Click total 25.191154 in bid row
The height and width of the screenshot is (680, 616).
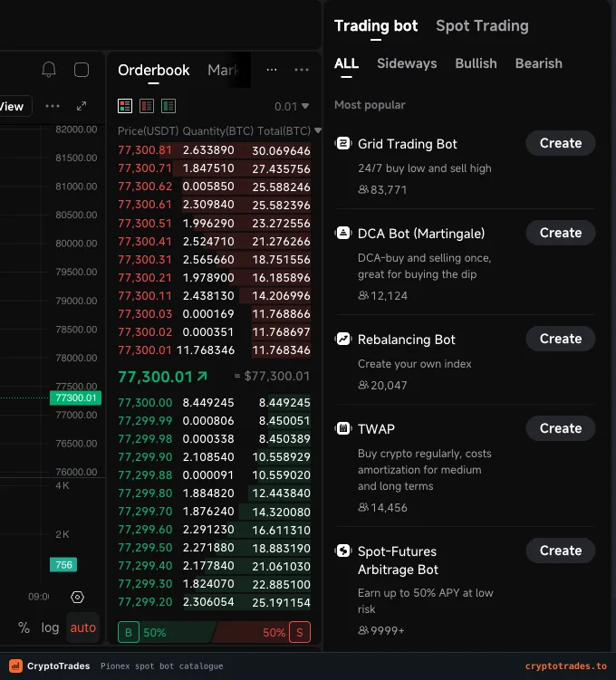(x=281, y=602)
